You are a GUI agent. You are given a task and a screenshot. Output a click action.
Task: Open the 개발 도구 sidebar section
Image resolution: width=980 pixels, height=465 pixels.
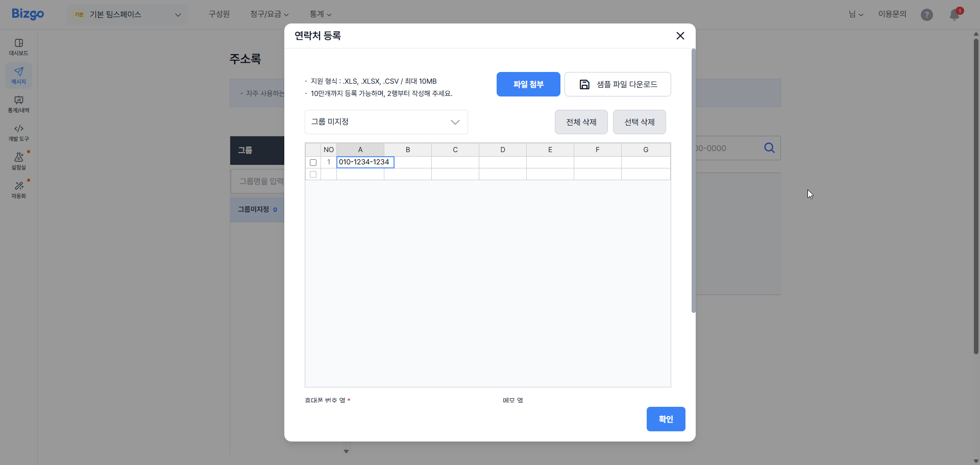18,133
